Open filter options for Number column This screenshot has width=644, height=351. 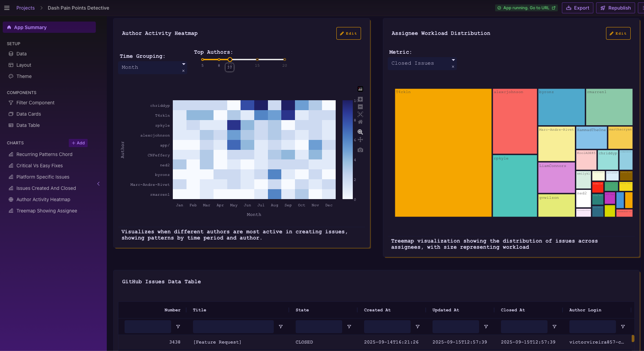(x=178, y=327)
